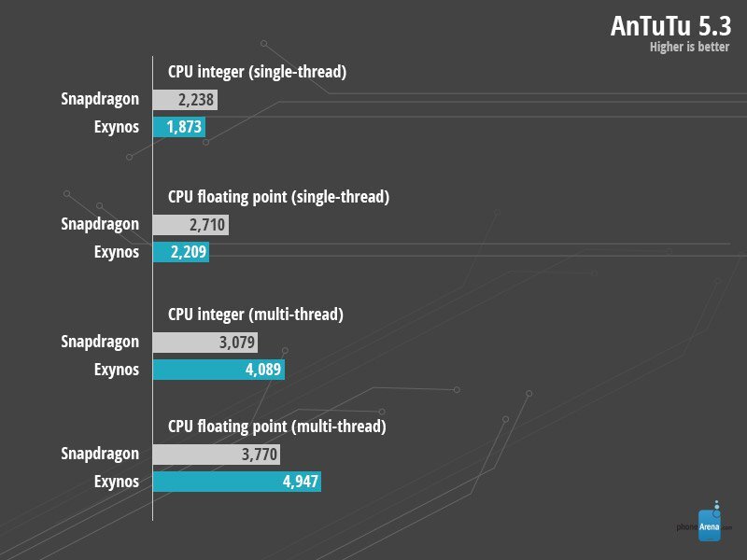Select Exynos label under CPU floating point multi-thread

click(116, 482)
